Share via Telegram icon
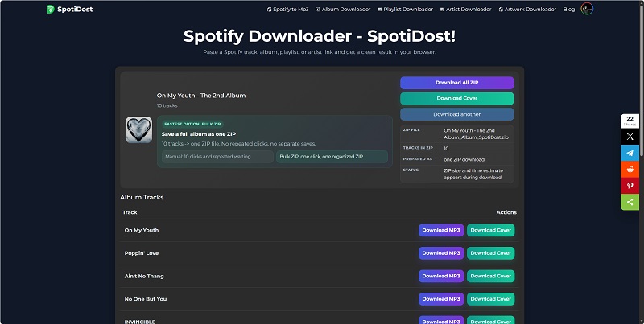 630,153
